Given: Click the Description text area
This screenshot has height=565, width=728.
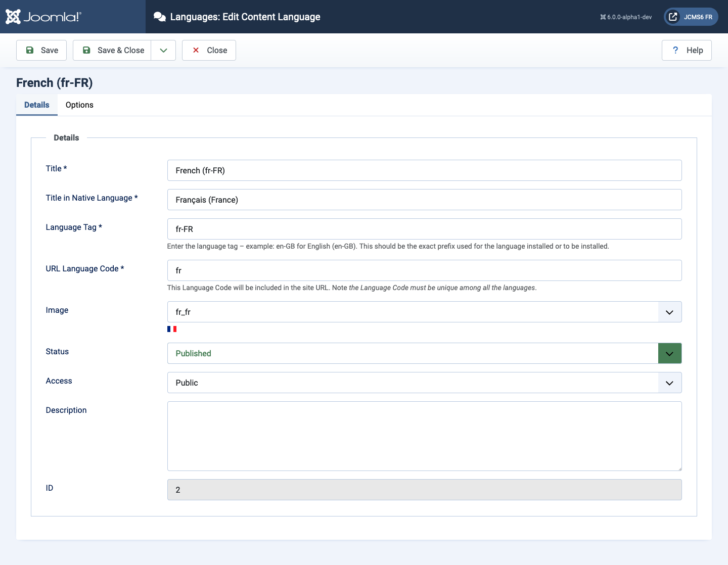Looking at the screenshot, I should [424, 436].
